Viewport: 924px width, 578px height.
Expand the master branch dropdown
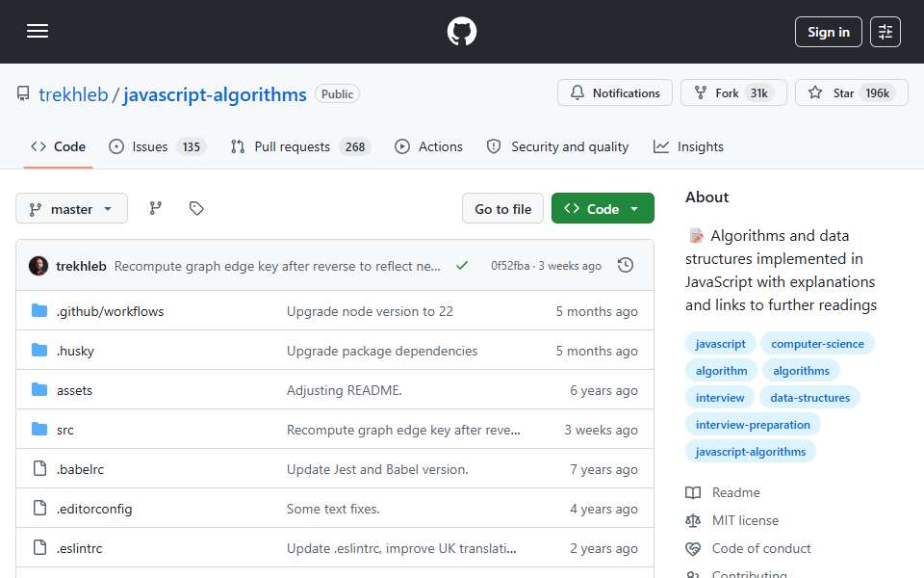click(x=71, y=209)
